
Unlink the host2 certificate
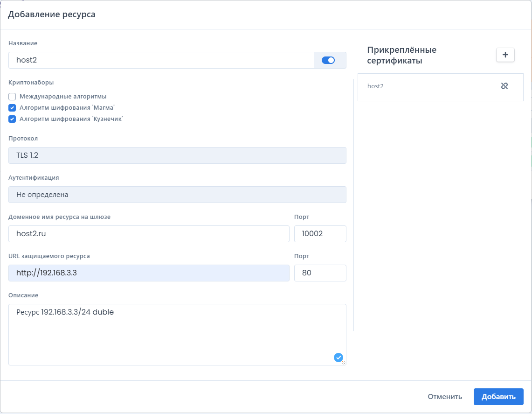(504, 86)
